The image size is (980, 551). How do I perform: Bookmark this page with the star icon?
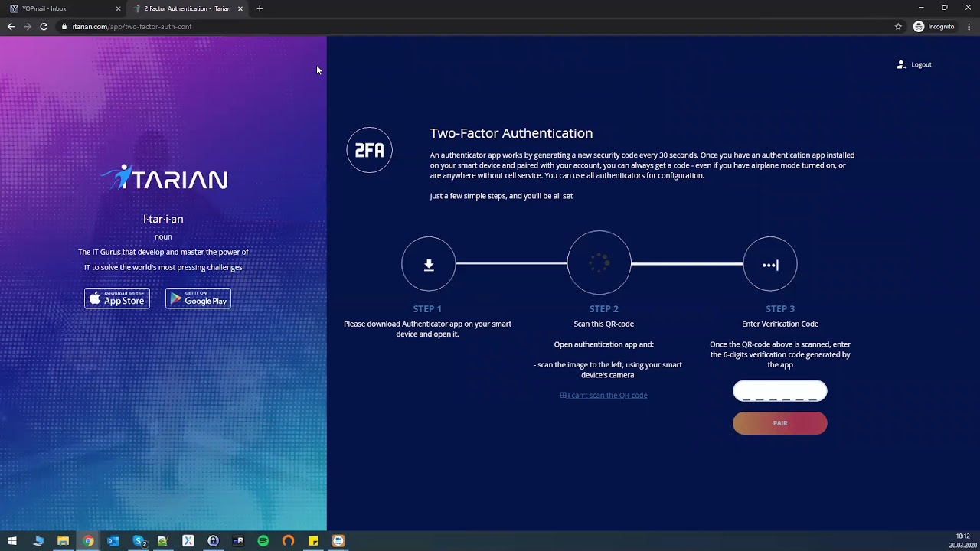click(x=898, y=26)
